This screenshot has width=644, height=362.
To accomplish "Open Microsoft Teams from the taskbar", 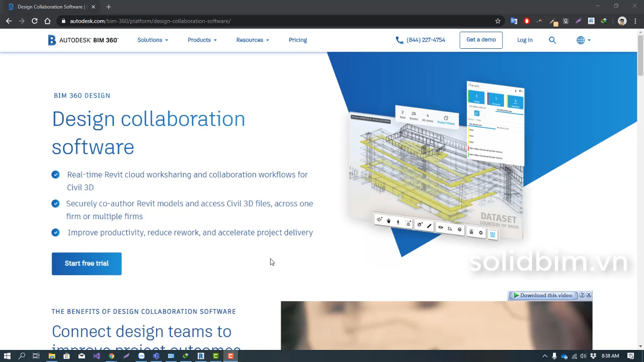I will click(x=156, y=356).
